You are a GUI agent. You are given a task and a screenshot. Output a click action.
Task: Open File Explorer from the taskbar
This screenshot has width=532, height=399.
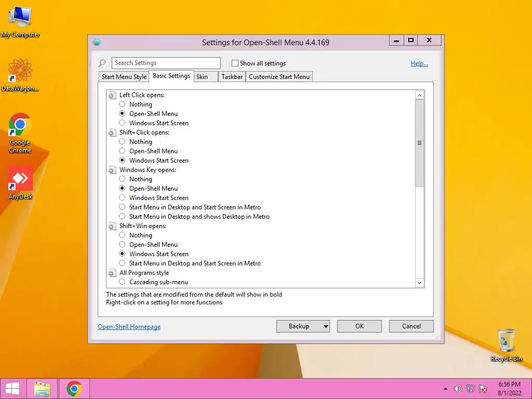[x=42, y=389]
